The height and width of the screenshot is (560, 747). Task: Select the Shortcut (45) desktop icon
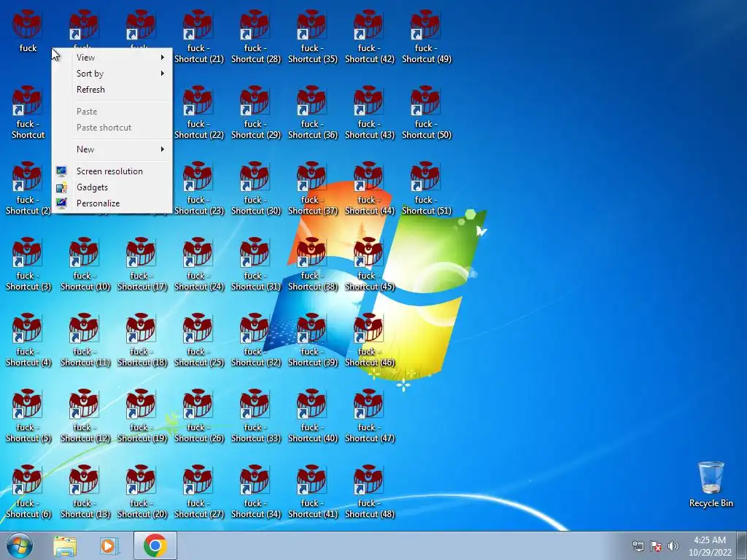(x=370, y=265)
